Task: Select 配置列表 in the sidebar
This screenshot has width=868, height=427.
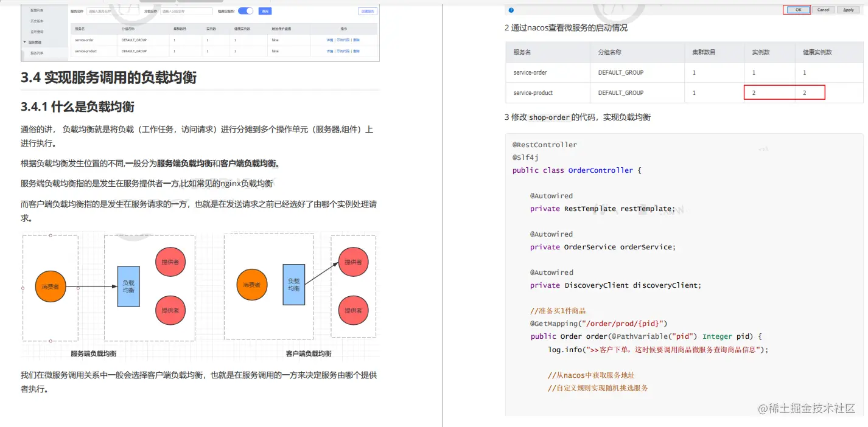Action: tap(37, 10)
